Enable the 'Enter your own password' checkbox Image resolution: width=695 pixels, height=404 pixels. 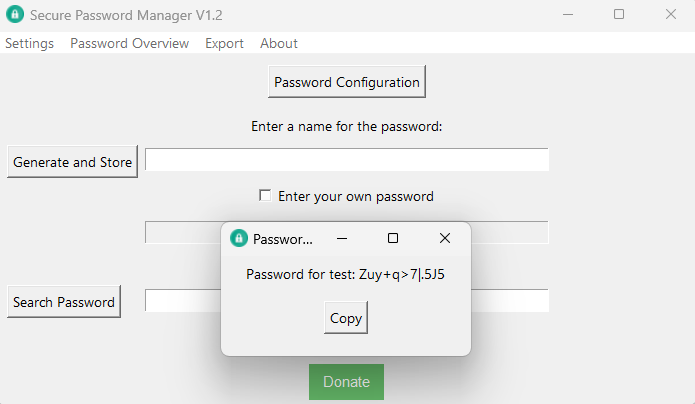tap(265, 196)
